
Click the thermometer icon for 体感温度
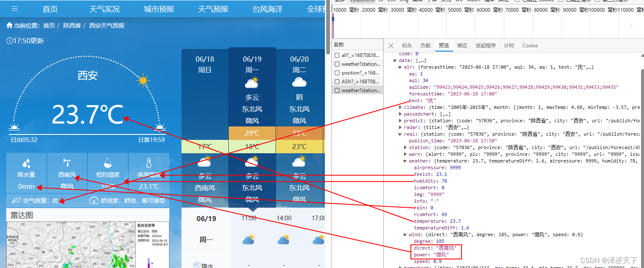pos(148,163)
